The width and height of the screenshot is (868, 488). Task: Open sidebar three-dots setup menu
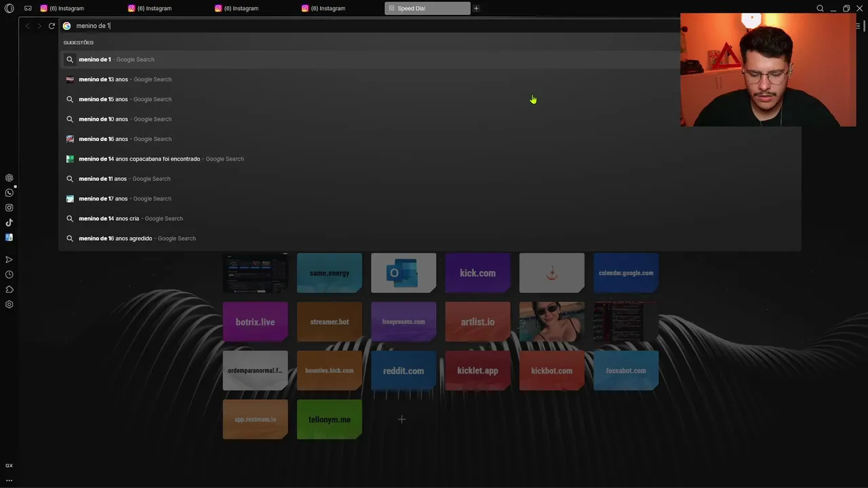(x=9, y=480)
